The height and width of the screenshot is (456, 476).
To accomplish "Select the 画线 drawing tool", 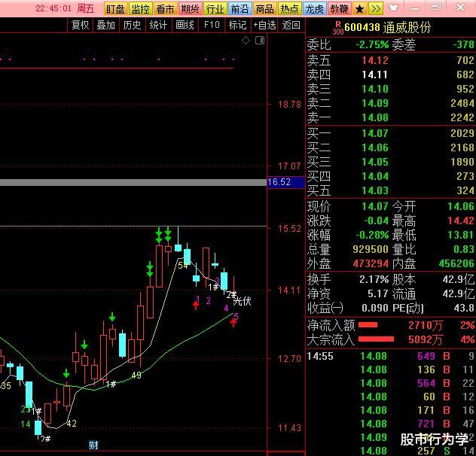I will [185, 25].
